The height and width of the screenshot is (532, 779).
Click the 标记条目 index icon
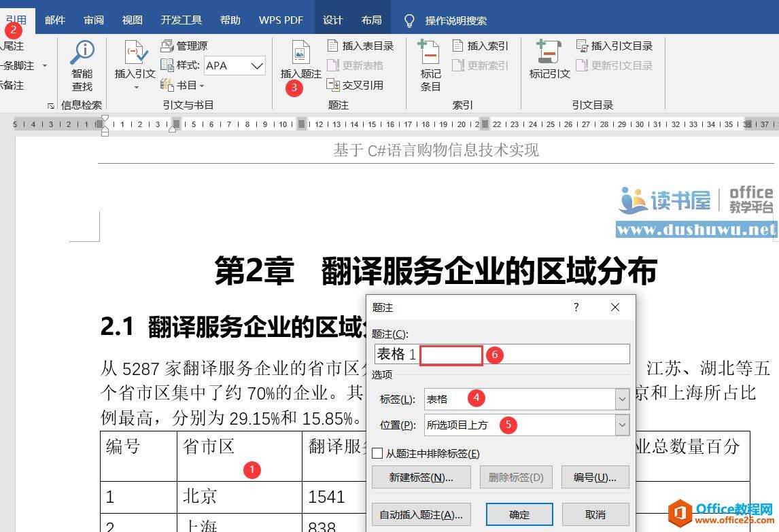(430, 65)
